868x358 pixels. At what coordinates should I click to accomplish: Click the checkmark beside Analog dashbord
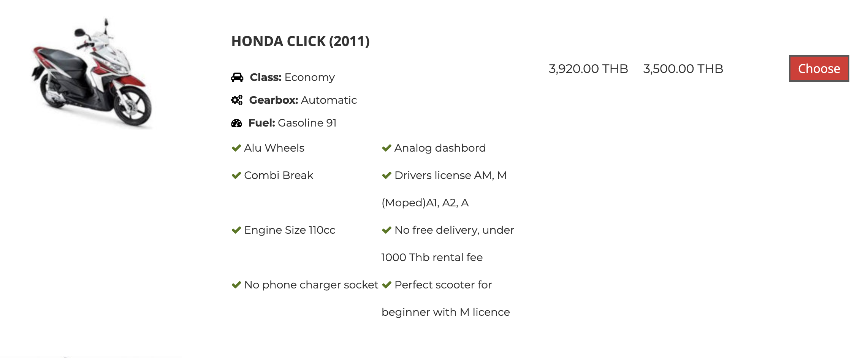pyautogui.click(x=386, y=148)
